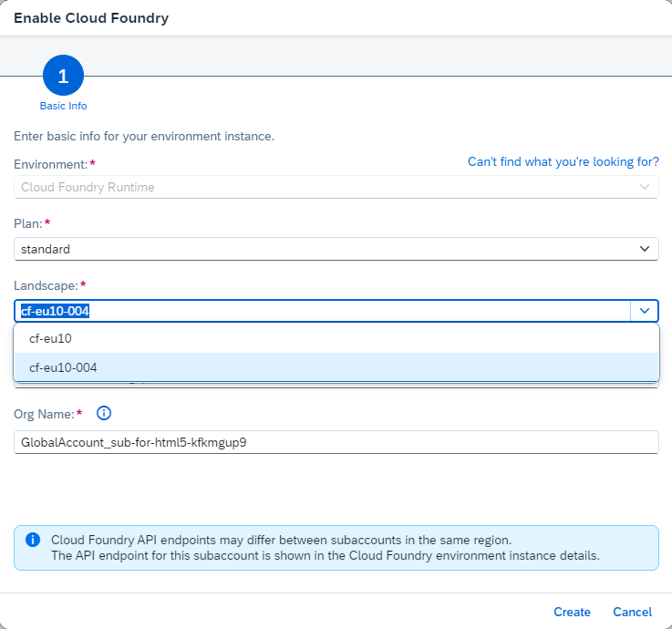The height and width of the screenshot is (629, 672).
Task: Click the Landscape field label
Action: [46, 285]
